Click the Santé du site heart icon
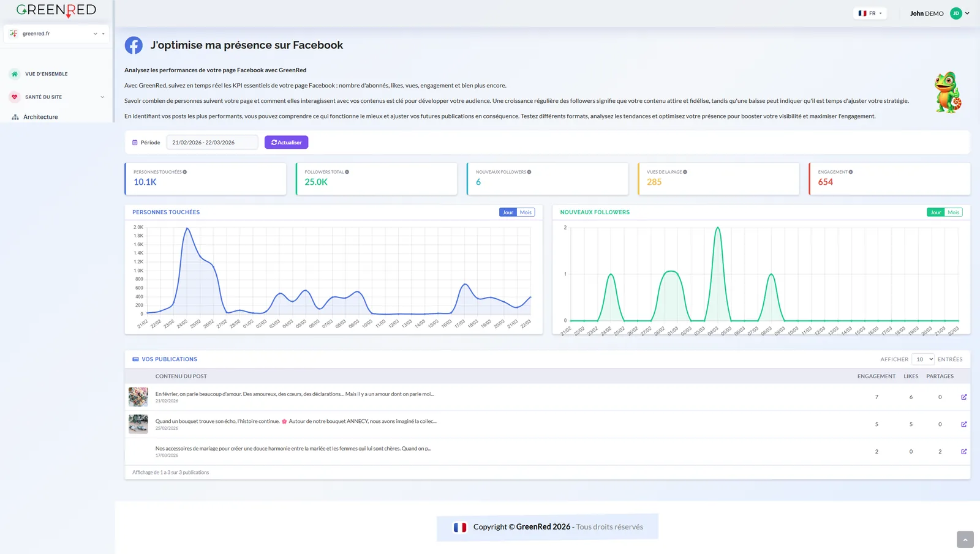This screenshot has width=980, height=554. tap(15, 97)
